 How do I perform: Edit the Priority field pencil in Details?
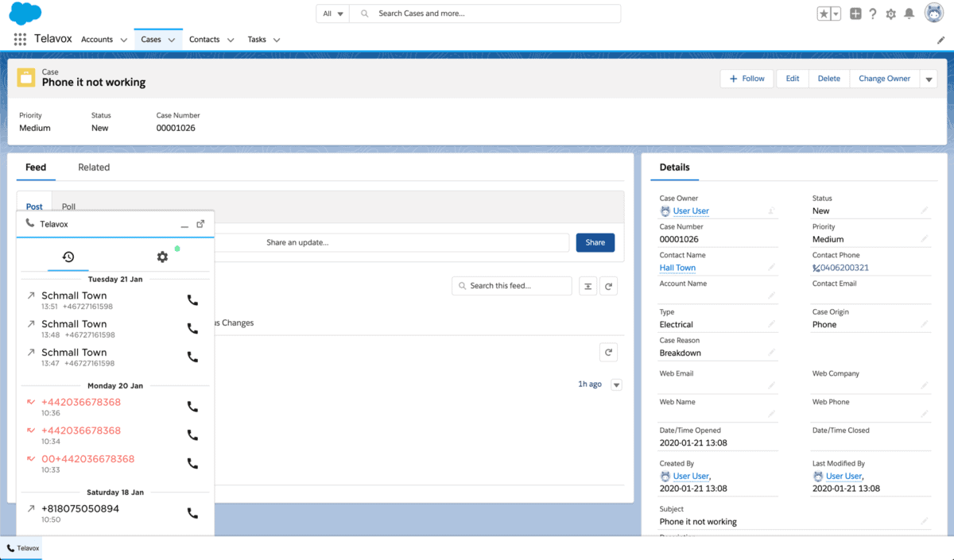pos(924,239)
